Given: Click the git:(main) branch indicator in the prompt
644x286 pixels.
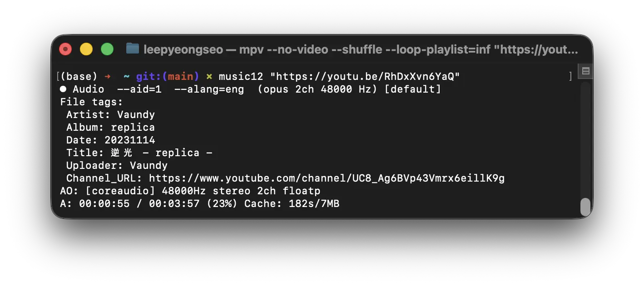Looking at the screenshot, I should click(x=168, y=77).
